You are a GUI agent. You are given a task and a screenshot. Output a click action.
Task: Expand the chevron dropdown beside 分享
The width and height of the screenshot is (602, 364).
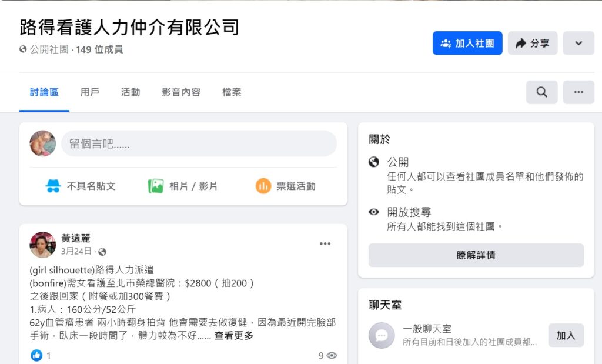(x=578, y=43)
